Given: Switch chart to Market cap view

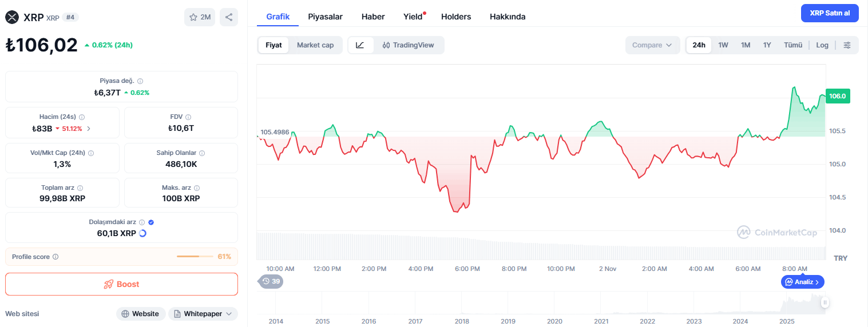Looking at the screenshot, I should [x=315, y=45].
